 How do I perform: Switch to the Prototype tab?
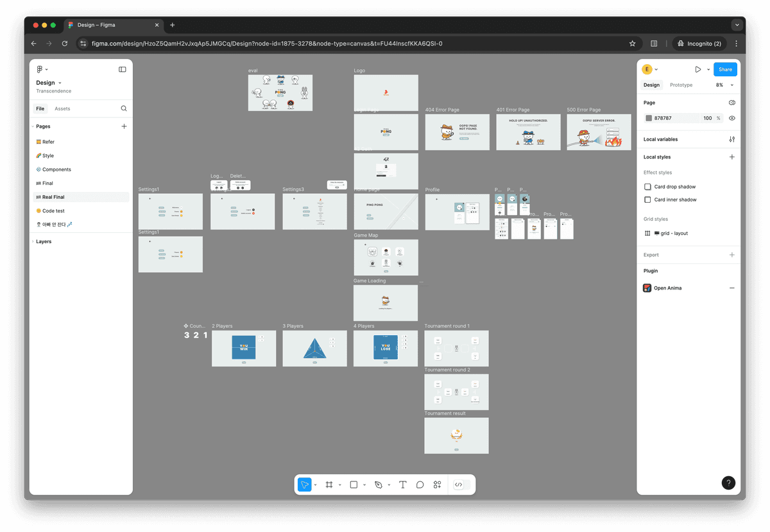pos(681,85)
